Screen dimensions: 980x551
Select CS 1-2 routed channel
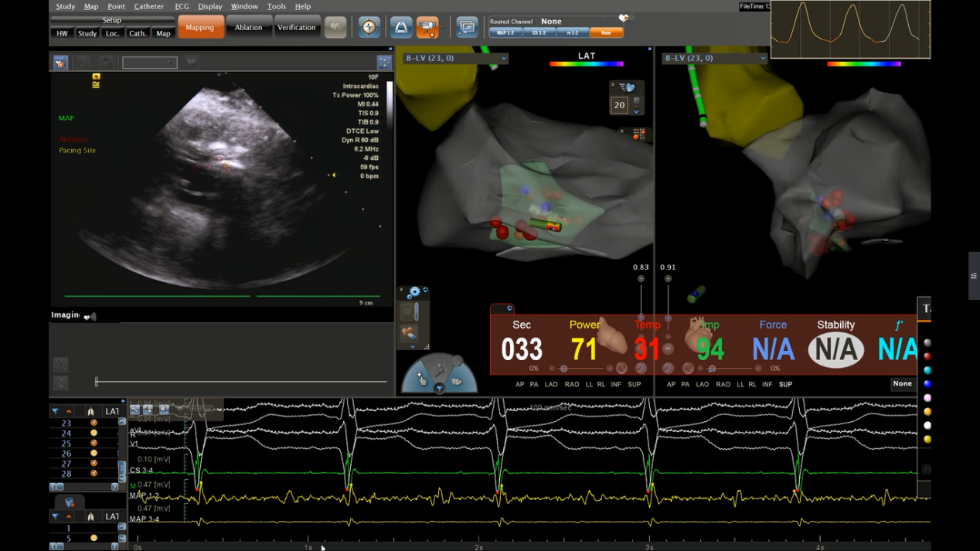click(539, 33)
